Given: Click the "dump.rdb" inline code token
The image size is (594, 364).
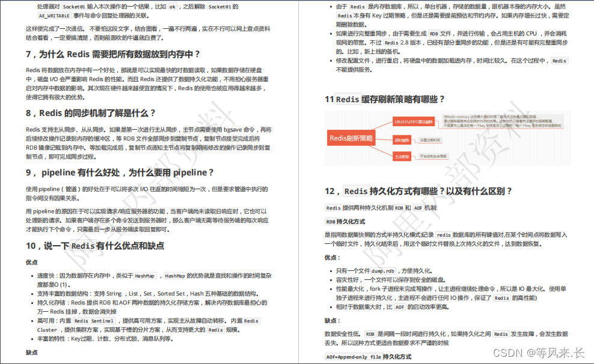Looking at the screenshot, I should pos(382,271).
